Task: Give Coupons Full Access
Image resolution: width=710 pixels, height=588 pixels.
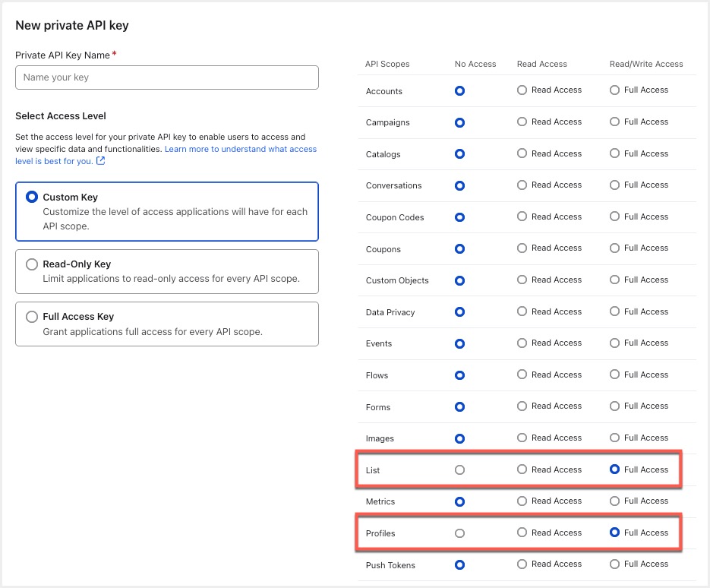Action: 614,248
